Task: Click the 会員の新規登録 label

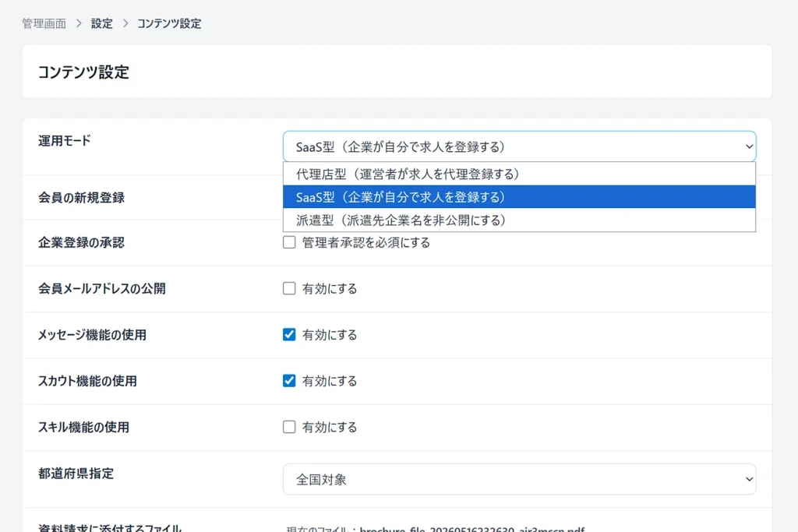Action: [x=81, y=197]
